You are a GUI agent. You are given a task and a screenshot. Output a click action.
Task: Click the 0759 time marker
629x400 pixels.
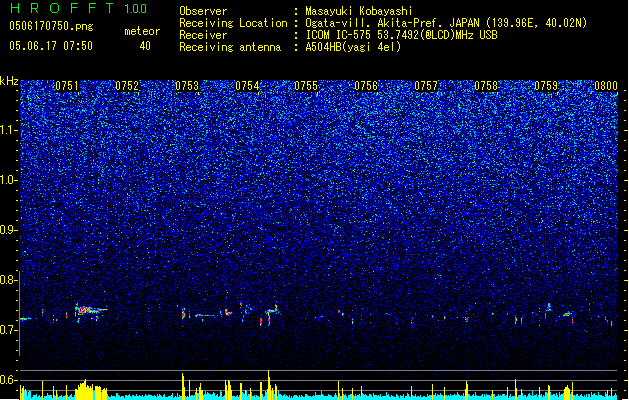pyautogui.click(x=546, y=86)
